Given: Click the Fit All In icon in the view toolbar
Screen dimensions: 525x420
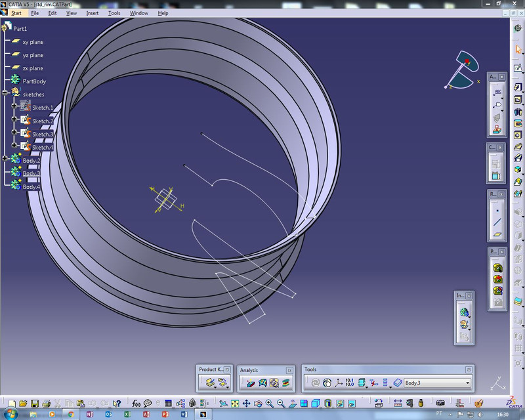Looking at the screenshot, I should coord(234,401).
